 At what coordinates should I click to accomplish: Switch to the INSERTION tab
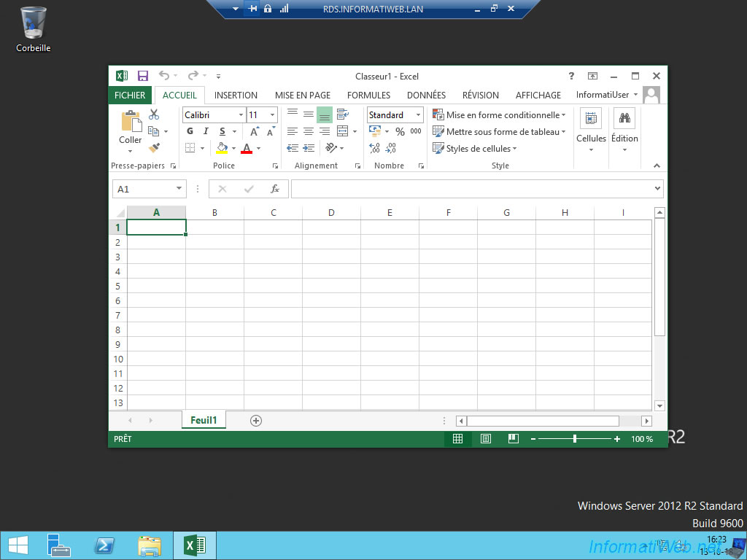[236, 96]
